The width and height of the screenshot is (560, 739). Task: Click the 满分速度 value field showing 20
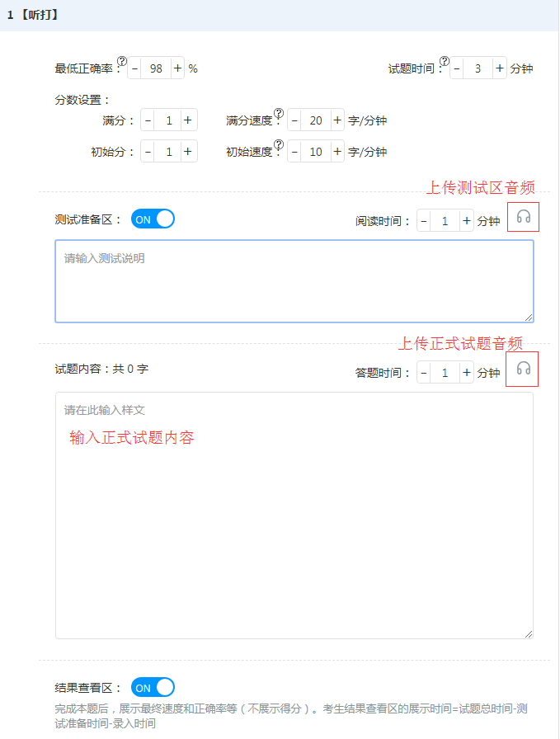click(x=316, y=120)
